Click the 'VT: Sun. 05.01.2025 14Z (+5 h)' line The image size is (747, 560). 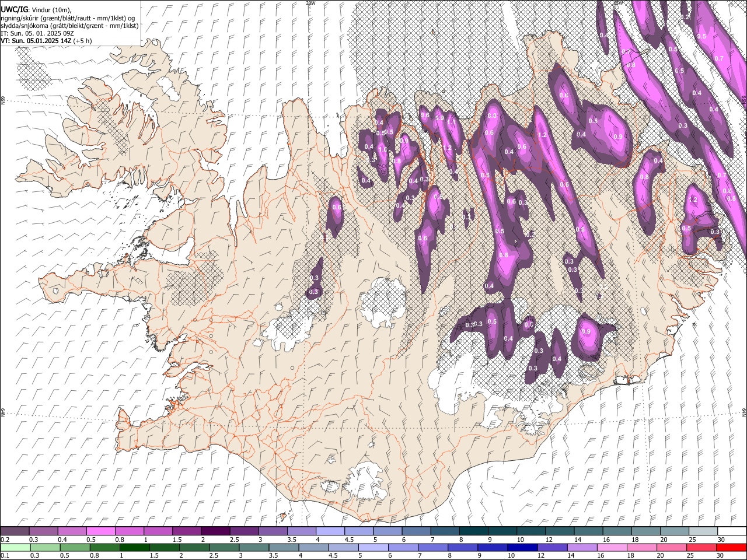tap(46, 41)
